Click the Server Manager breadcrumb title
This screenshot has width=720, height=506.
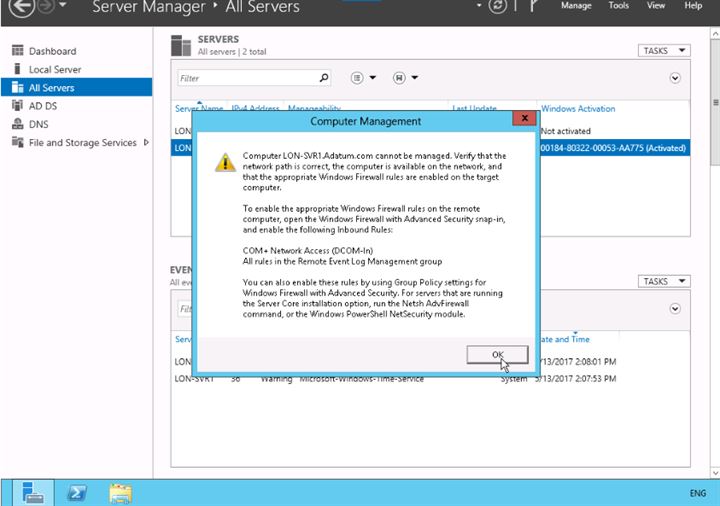[x=148, y=6]
